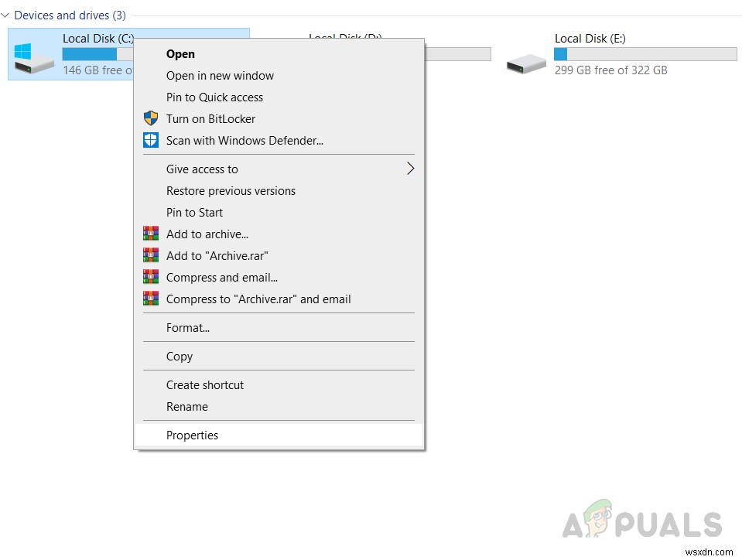Open the Give access to chevron arrow
742x560 pixels.
410,168
